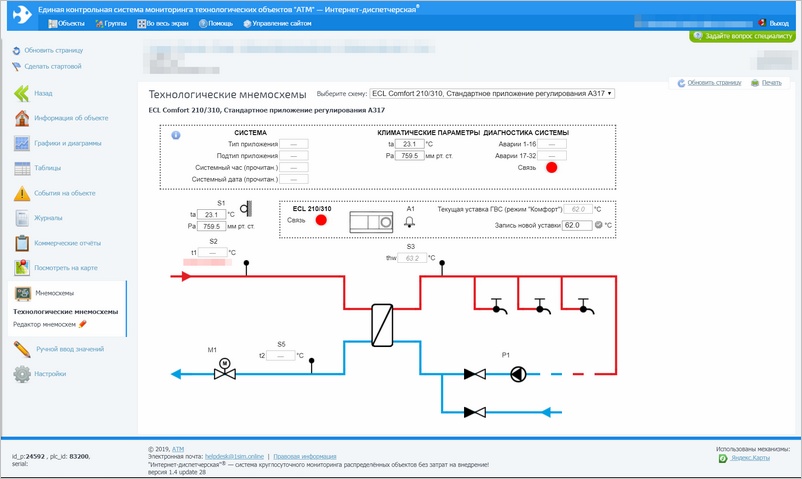The width and height of the screenshot is (802, 479).
Task: Open Информация об объекте house icon
Action: tap(21, 118)
